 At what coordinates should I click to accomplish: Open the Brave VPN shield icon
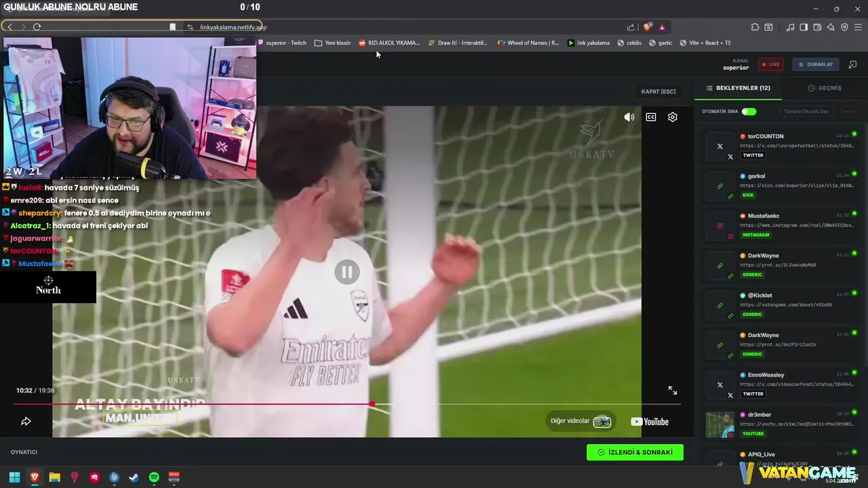844,27
